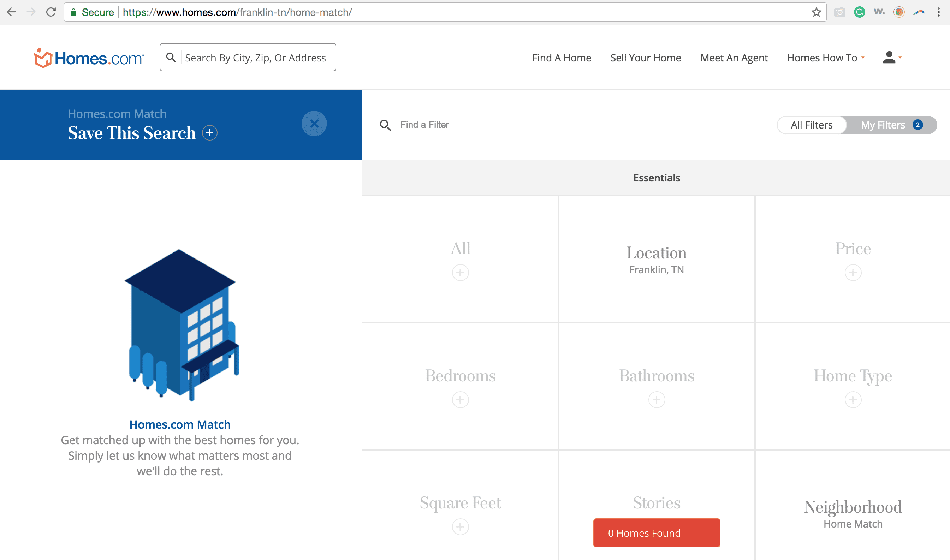Image resolution: width=950 pixels, height=560 pixels.
Task: Open the W. extension icon
Action: (x=879, y=12)
